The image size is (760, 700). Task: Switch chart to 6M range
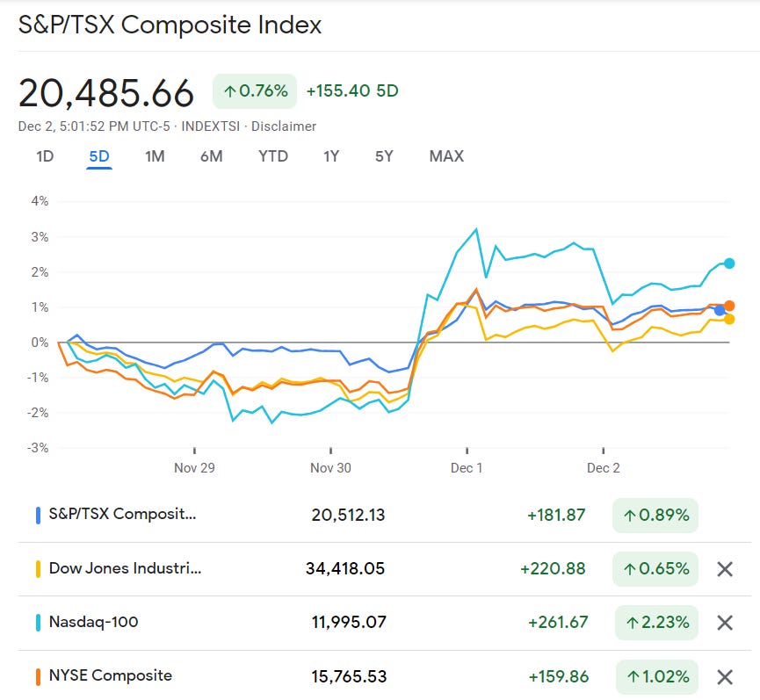[212, 156]
